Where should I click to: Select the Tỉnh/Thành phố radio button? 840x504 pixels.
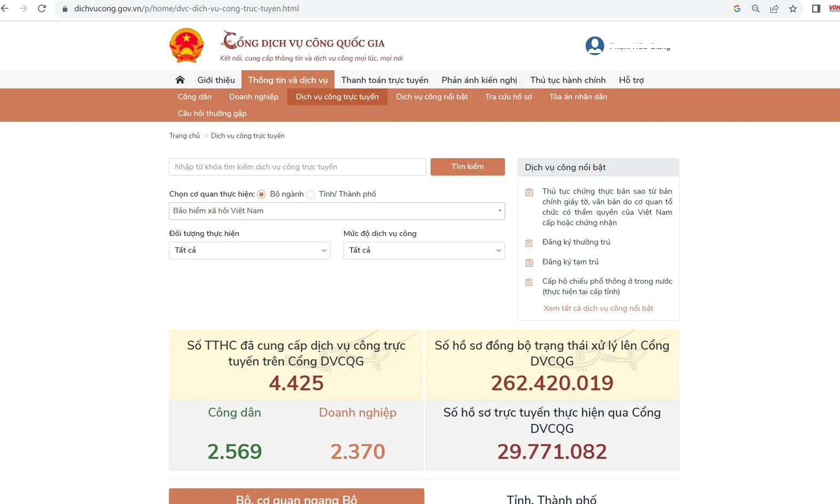[310, 194]
